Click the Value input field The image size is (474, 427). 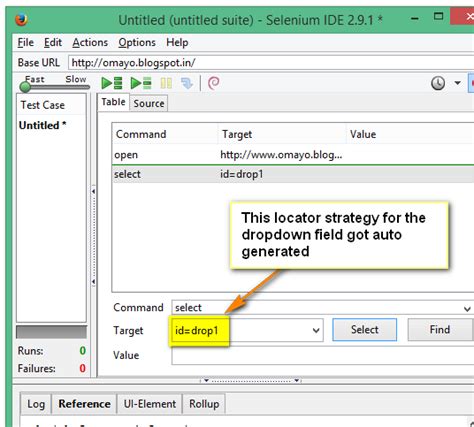[322, 356]
